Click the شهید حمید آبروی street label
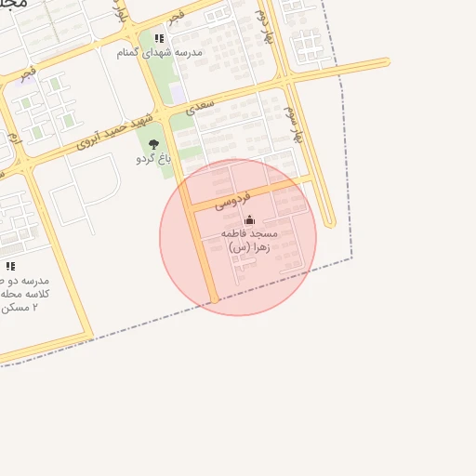This screenshot has width=476, height=476. click(x=114, y=132)
